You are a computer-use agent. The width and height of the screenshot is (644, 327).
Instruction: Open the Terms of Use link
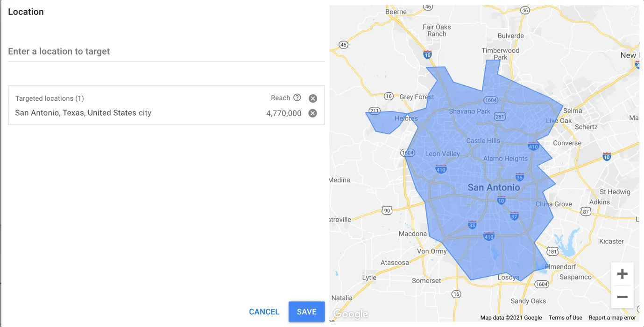tap(565, 318)
